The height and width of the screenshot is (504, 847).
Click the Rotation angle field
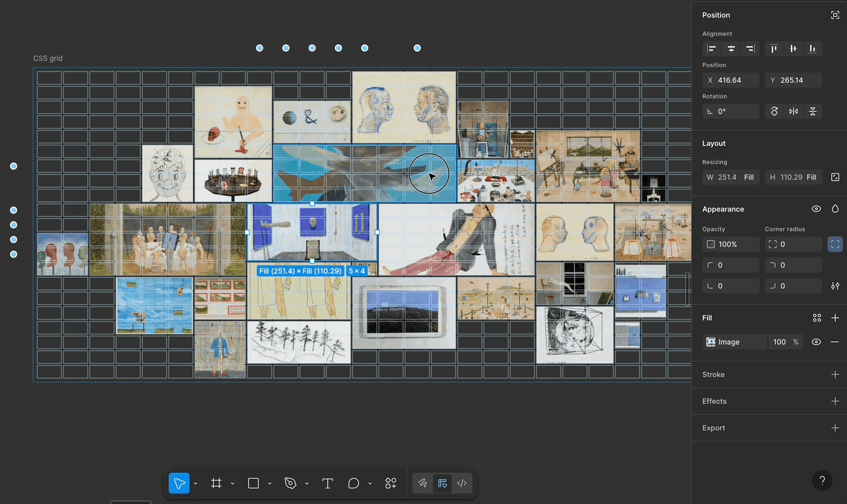click(x=731, y=111)
